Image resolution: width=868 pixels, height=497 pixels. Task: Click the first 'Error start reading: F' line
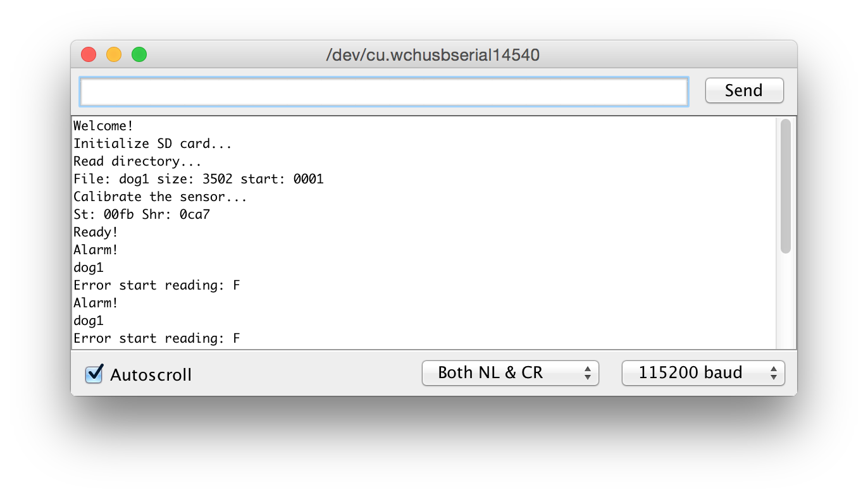[x=157, y=285]
